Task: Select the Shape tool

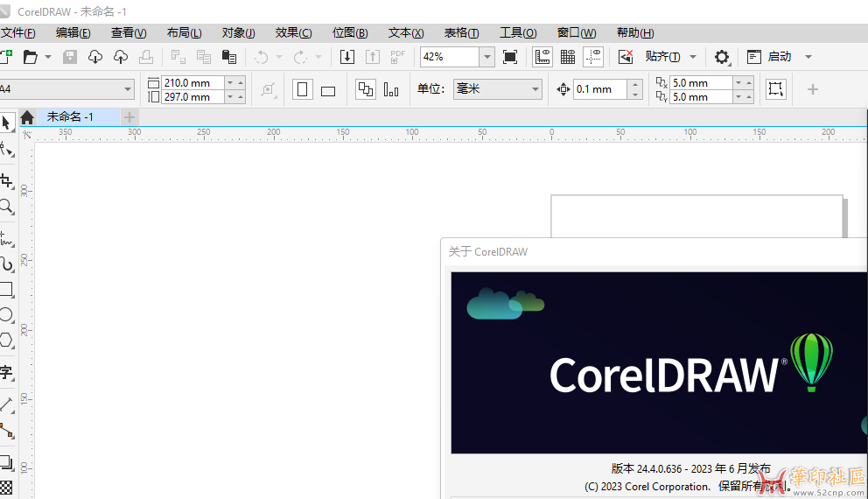Action: coord(6,150)
